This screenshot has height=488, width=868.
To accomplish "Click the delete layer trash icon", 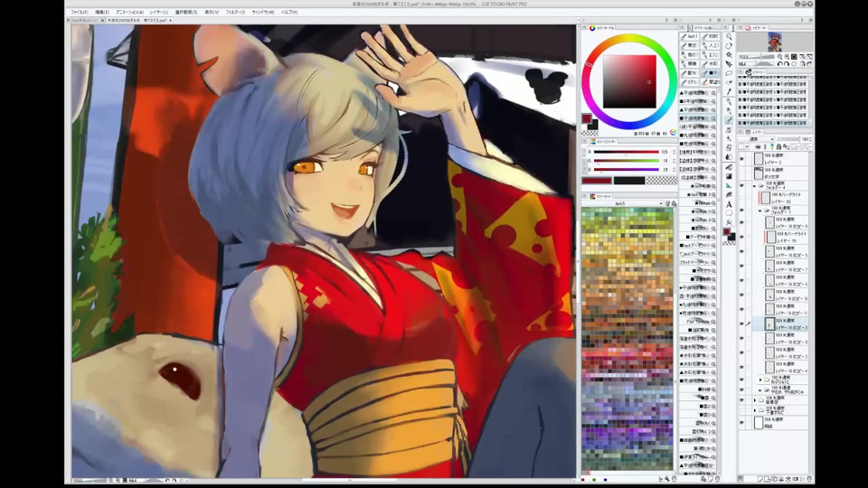I will click(x=809, y=479).
